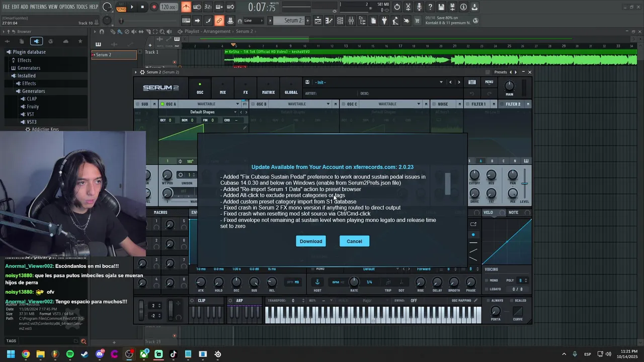Expand Generators under Plugin database
This screenshot has width=644, height=362.
point(29,68)
